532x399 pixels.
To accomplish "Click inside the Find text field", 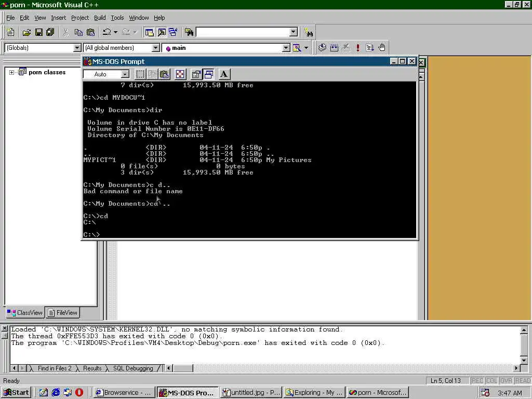I will click(243, 32).
